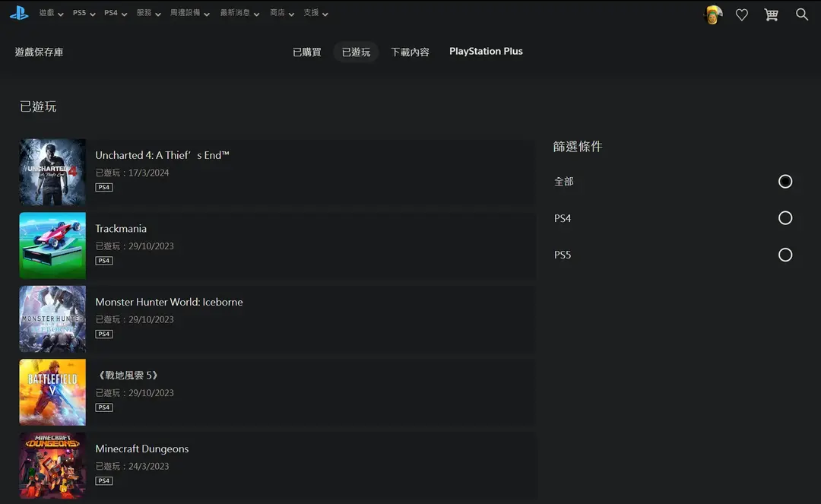821x504 pixels.
Task: Click the PS4 badge under Uncharted 4
Action: pyautogui.click(x=103, y=187)
